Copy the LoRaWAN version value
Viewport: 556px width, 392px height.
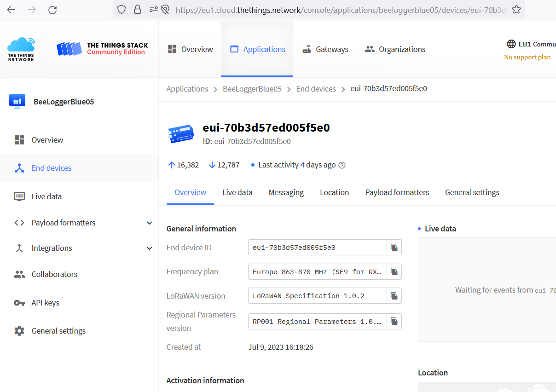click(394, 295)
